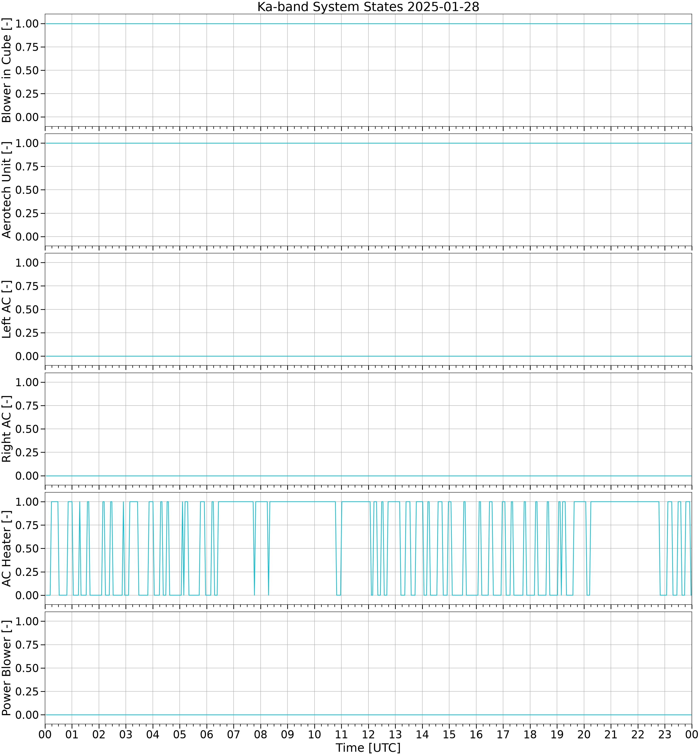700x756 pixels.
Task: Click the Time [UTC] x-axis label
Action: (x=368, y=748)
